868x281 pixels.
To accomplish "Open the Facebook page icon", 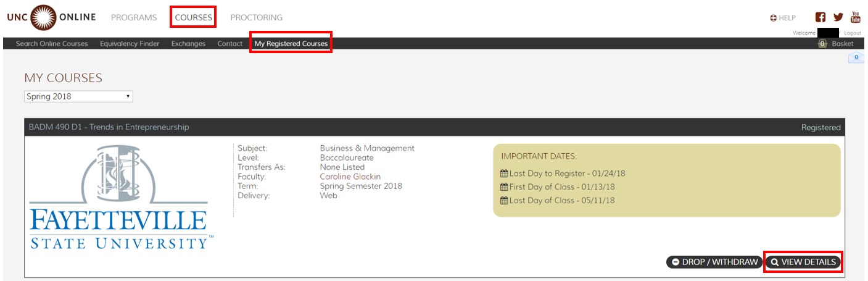I will [x=820, y=17].
